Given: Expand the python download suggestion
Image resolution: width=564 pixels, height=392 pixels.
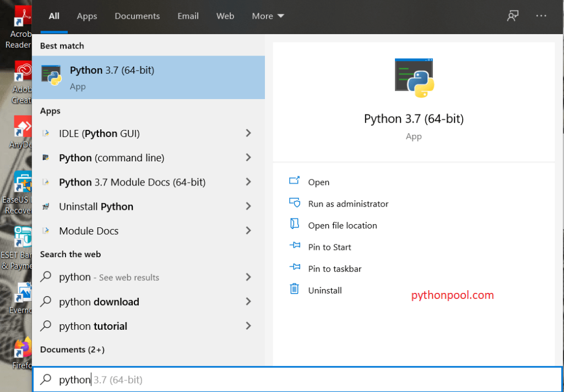Looking at the screenshot, I should coord(249,302).
